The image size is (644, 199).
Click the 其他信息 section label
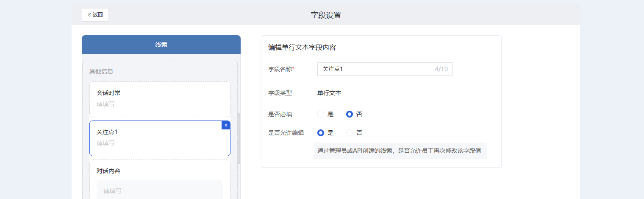pos(101,71)
